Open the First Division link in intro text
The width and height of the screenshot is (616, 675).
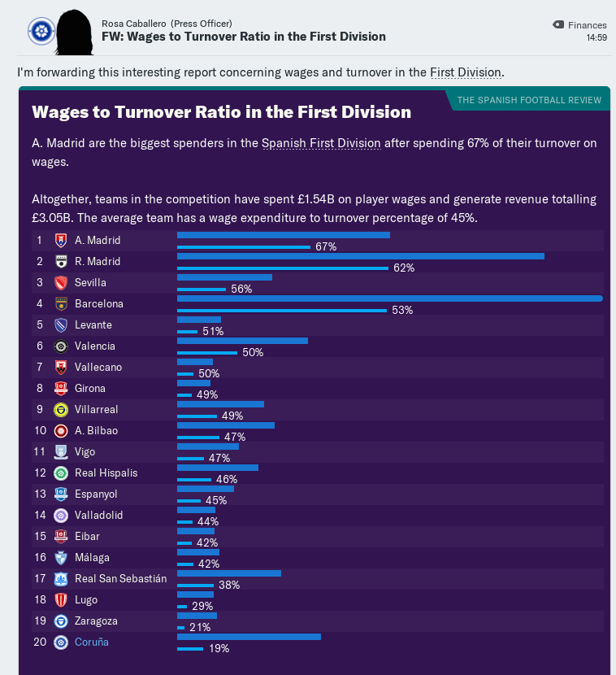click(466, 72)
